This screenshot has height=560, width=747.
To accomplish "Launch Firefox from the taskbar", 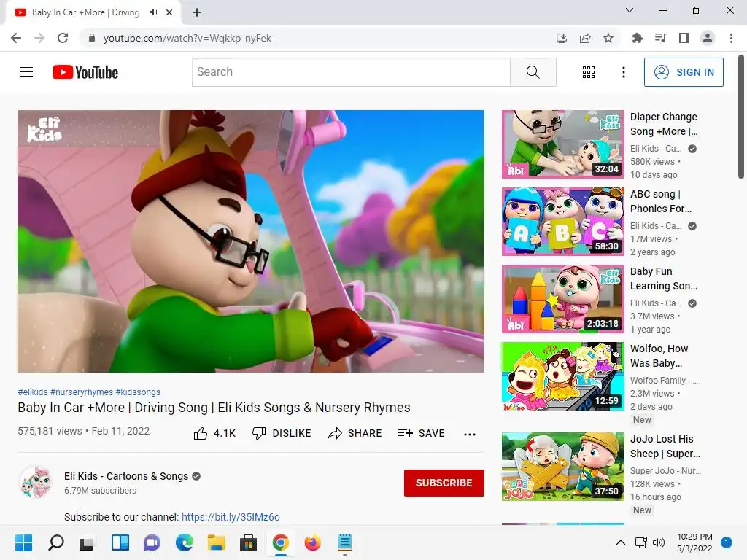I will (312, 542).
